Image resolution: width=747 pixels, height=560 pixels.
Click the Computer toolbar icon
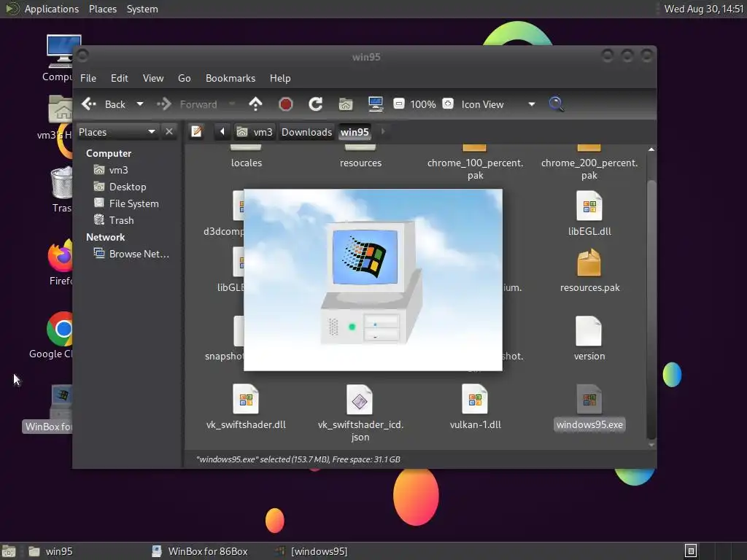376,104
